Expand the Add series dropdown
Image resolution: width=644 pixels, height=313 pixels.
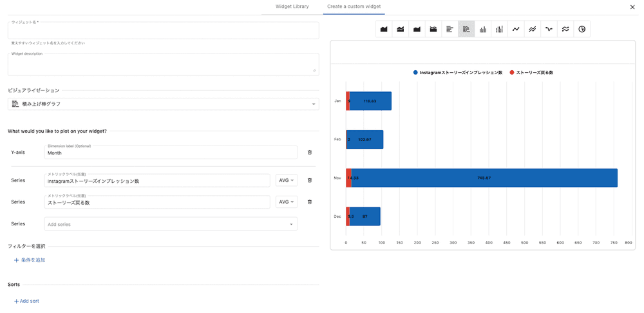(x=171, y=224)
